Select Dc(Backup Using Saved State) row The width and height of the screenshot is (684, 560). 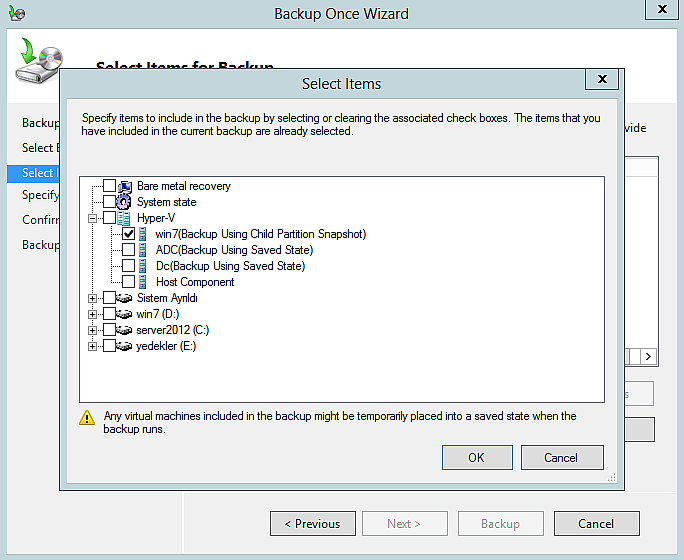pyautogui.click(x=230, y=266)
